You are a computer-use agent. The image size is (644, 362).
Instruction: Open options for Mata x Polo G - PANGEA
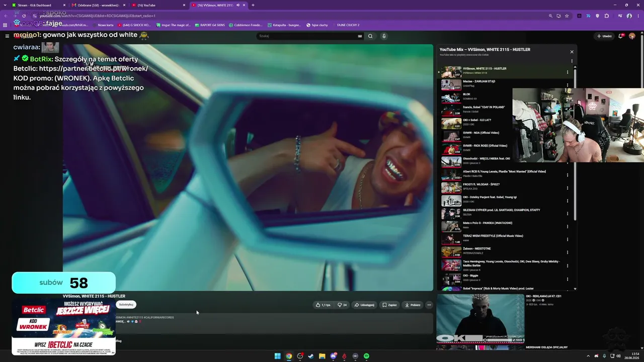click(x=568, y=227)
